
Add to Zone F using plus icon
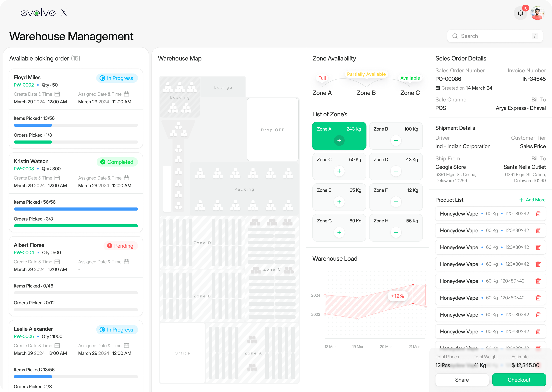[396, 202]
